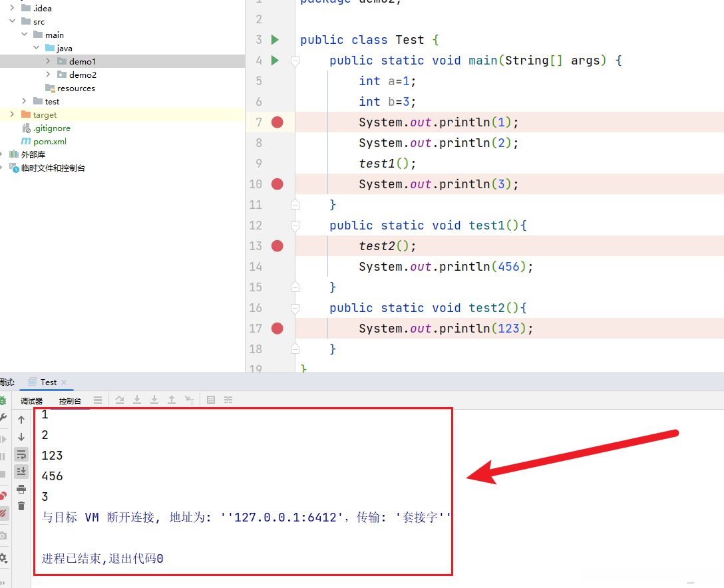Click line number 14 in gutter

point(256,267)
